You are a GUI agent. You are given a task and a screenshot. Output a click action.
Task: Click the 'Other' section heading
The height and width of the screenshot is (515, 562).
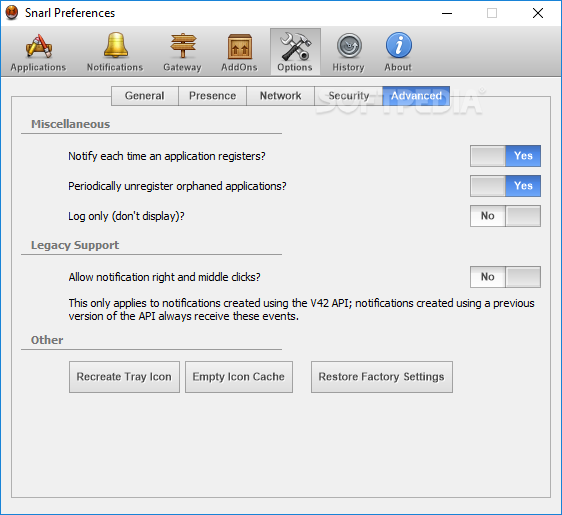pos(47,340)
